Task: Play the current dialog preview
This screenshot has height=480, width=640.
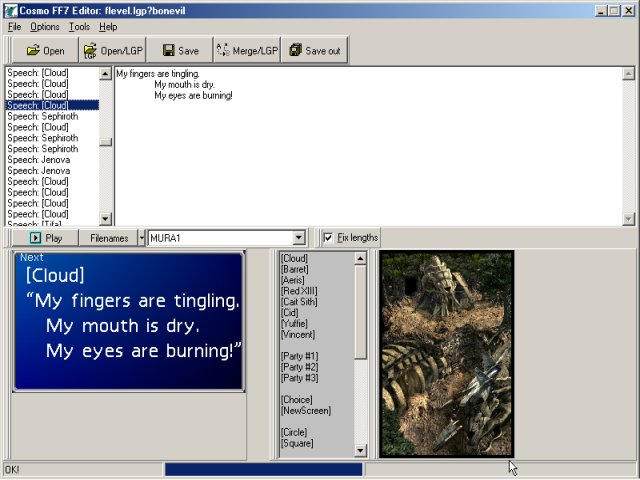Action: click(x=45, y=238)
